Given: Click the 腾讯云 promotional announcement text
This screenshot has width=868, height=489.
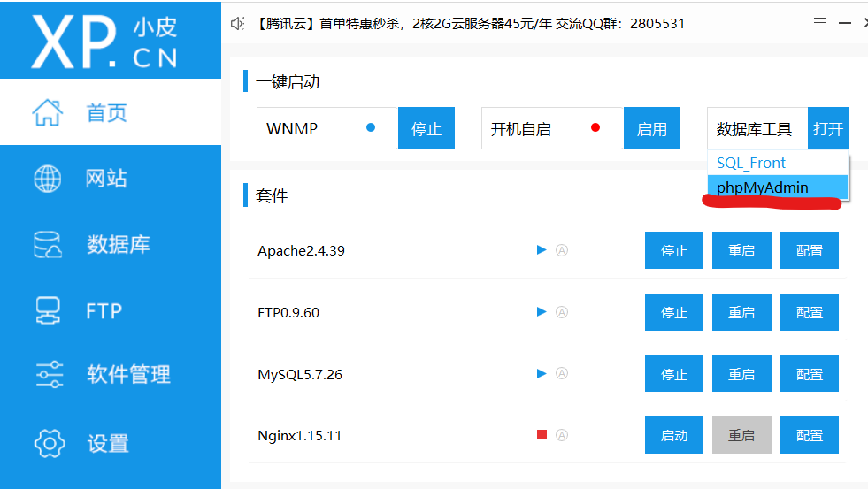Looking at the screenshot, I should 470,23.
